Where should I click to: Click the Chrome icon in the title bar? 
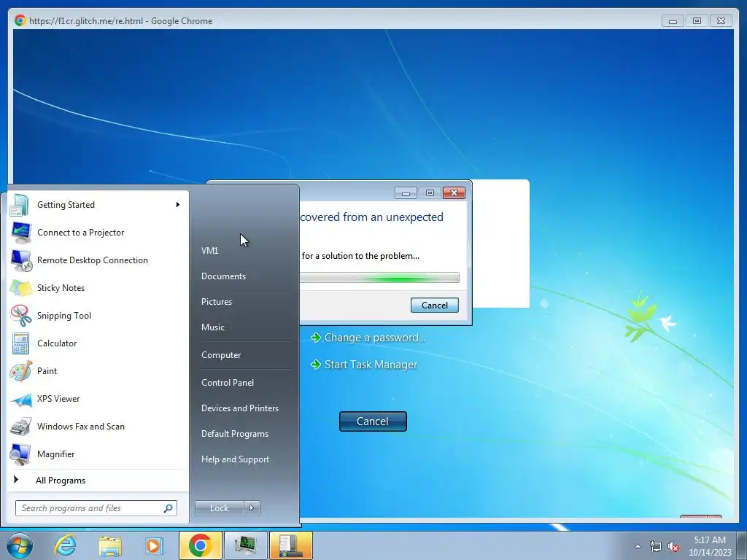20,20
